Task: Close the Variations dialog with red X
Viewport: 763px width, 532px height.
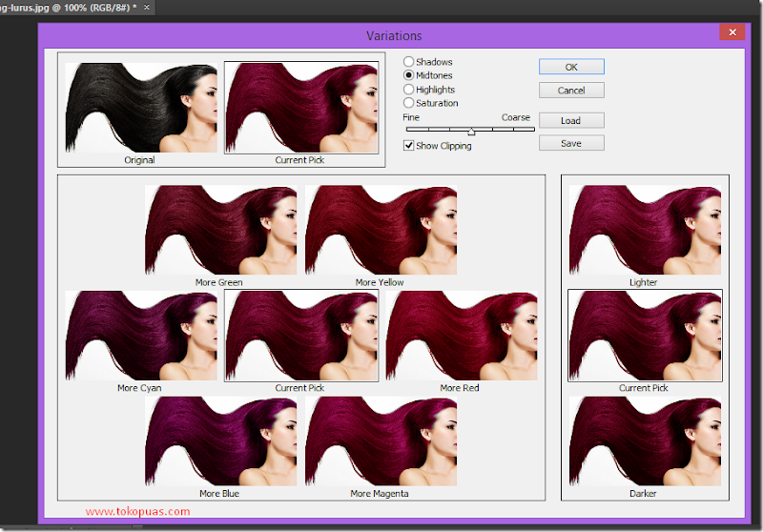Action: click(732, 32)
